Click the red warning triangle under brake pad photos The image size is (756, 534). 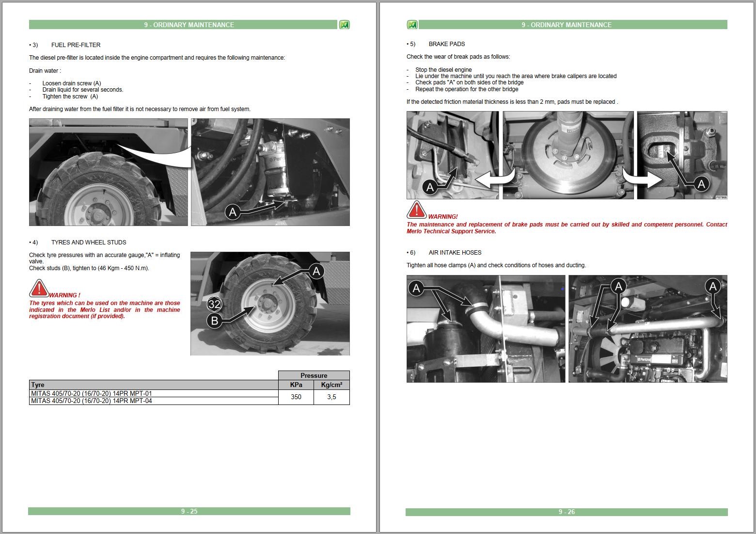(416, 210)
